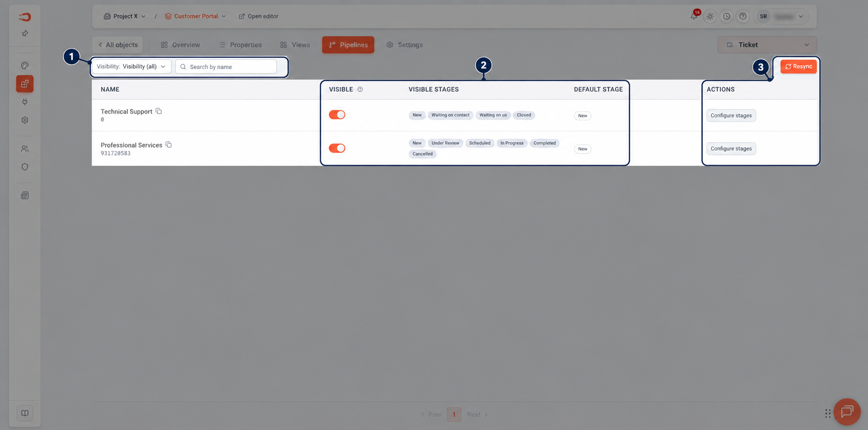Toggle the sun light-mode icon
This screenshot has width=868, height=430.
click(710, 17)
